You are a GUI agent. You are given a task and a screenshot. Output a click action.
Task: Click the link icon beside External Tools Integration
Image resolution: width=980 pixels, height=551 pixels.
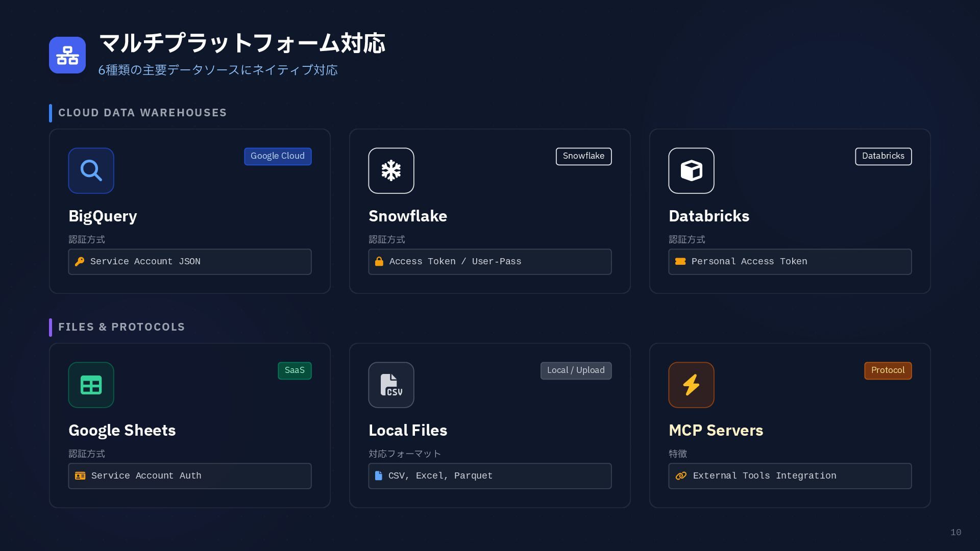(x=681, y=476)
